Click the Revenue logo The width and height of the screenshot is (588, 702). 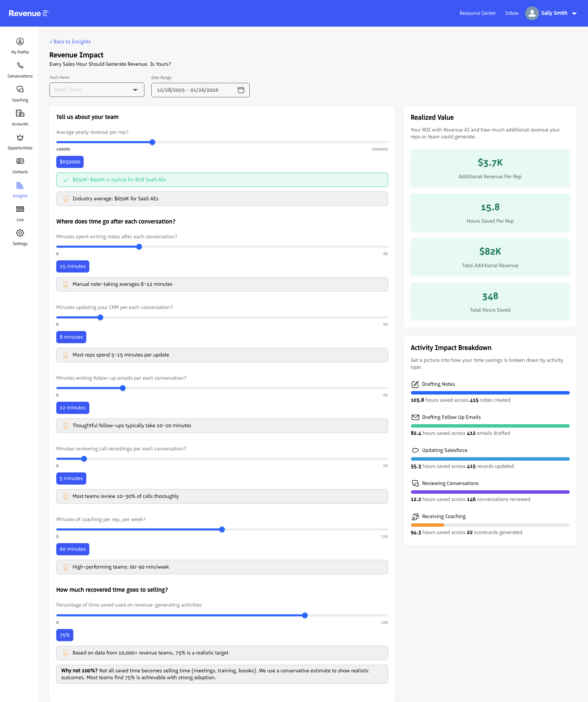[x=29, y=13]
